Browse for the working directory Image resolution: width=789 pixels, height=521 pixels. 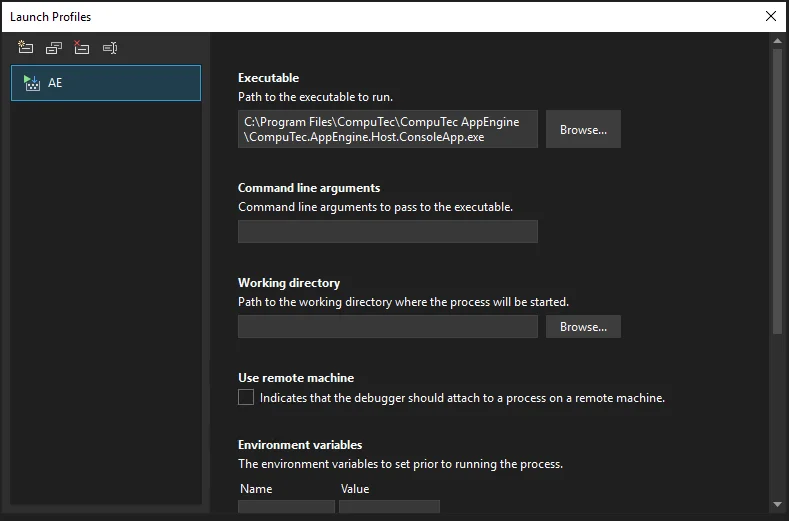[x=583, y=327]
